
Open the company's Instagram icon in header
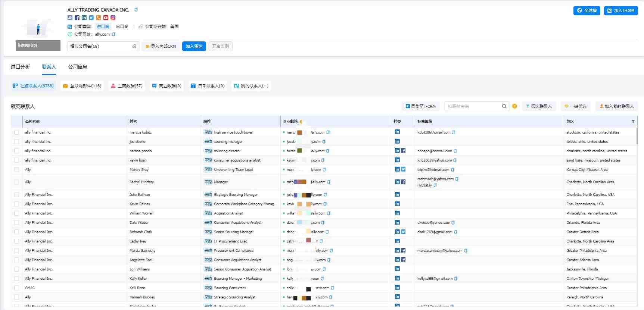[x=113, y=18]
